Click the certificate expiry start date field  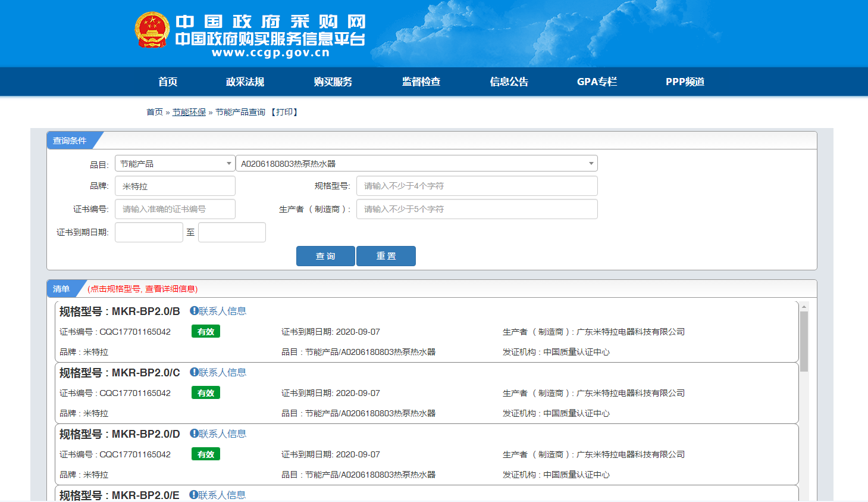point(149,232)
